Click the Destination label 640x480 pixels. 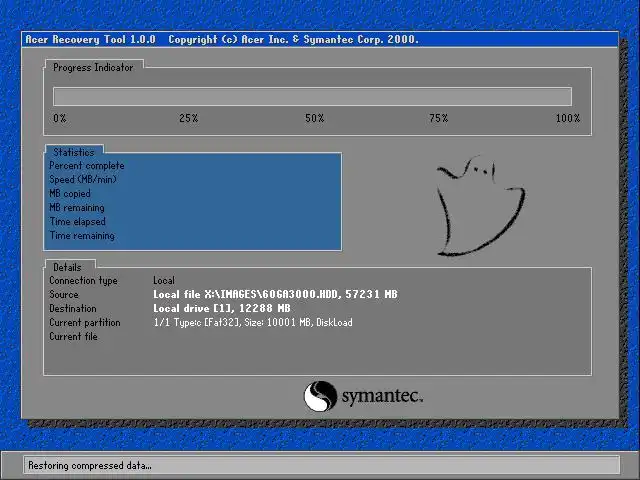[x=73, y=308]
